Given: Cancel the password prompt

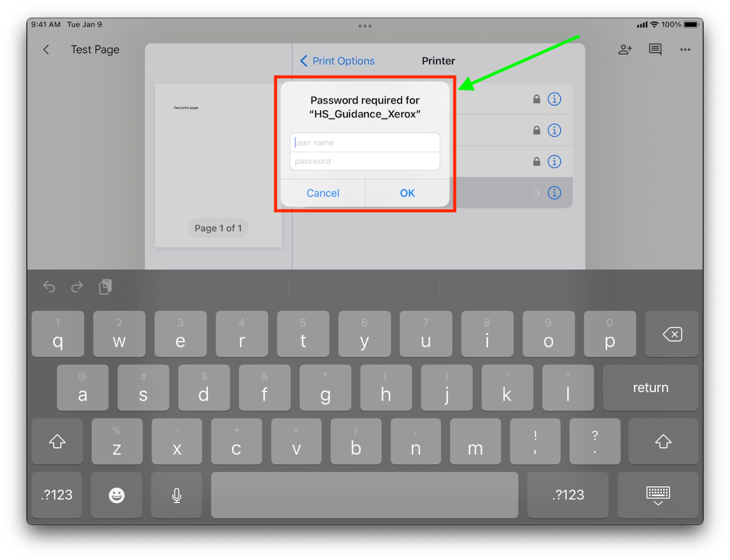Looking at the screenshot, I should 323,193.
